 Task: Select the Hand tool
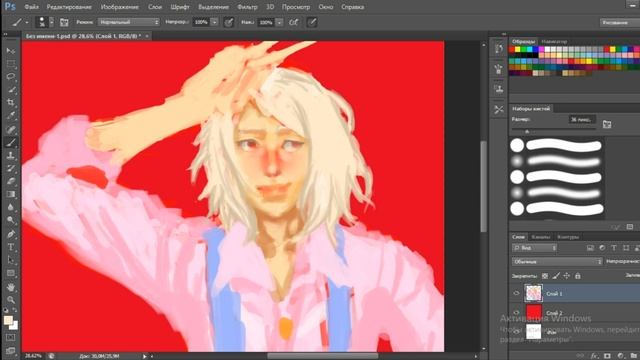click(11, 287)
